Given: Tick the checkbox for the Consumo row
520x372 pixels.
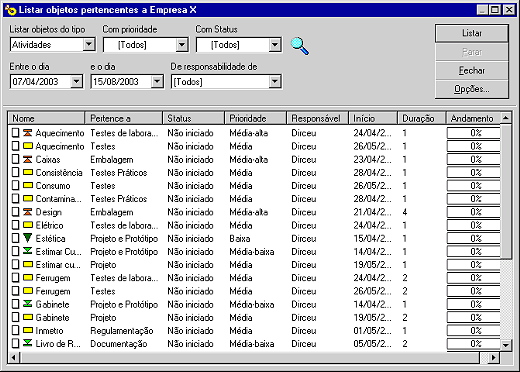Looking at the screenshot, I should tap(15, 185).
